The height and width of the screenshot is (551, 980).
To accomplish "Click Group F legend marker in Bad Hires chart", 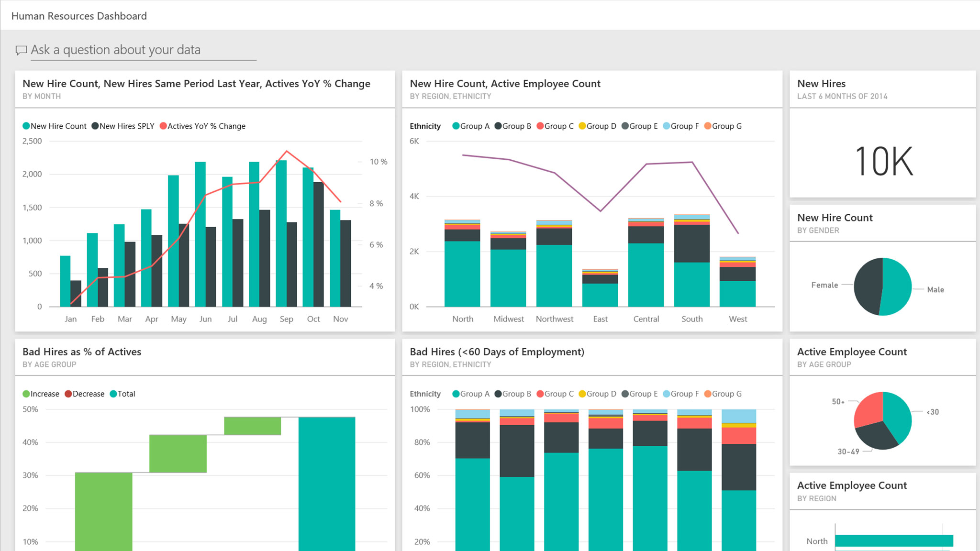I will 667,394.
